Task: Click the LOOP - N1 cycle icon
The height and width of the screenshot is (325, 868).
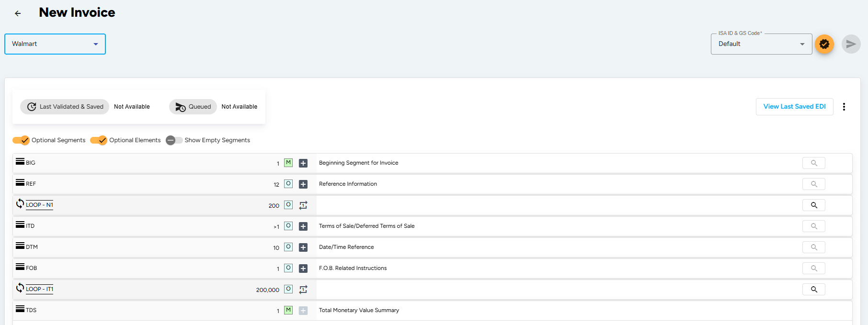Action: pos(20,203)
